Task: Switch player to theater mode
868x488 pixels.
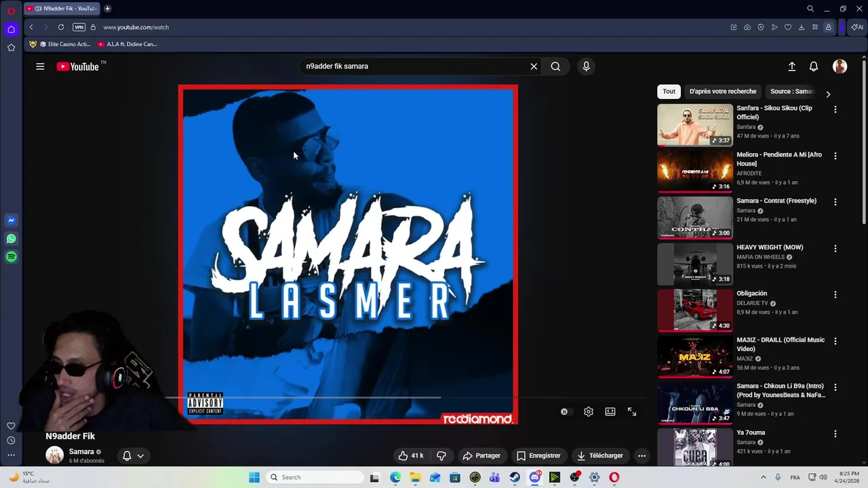Action: (x=610, y=411)
